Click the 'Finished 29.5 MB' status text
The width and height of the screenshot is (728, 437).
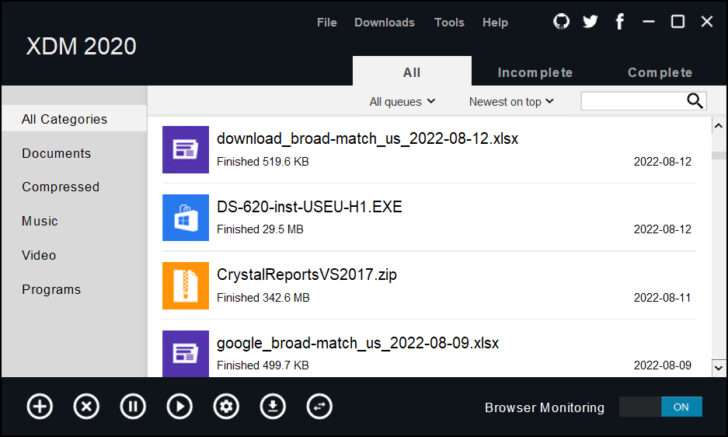260,229
